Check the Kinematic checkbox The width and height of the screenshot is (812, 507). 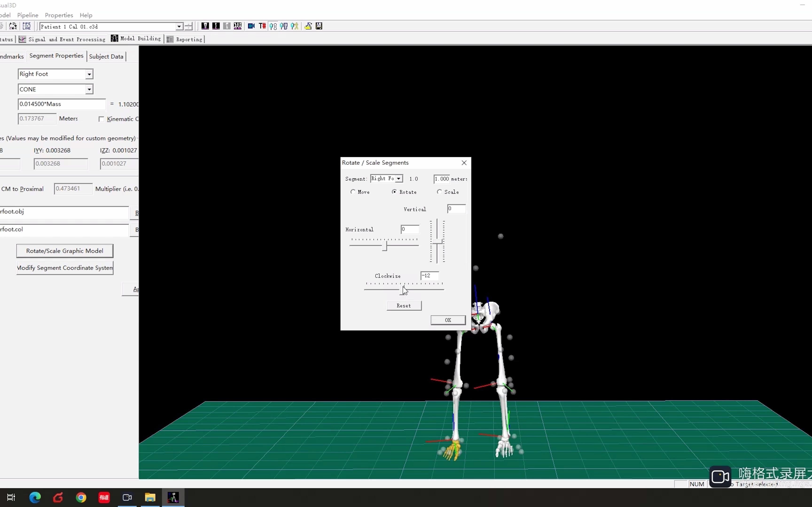pyautogui.click(x=102, y=119)
